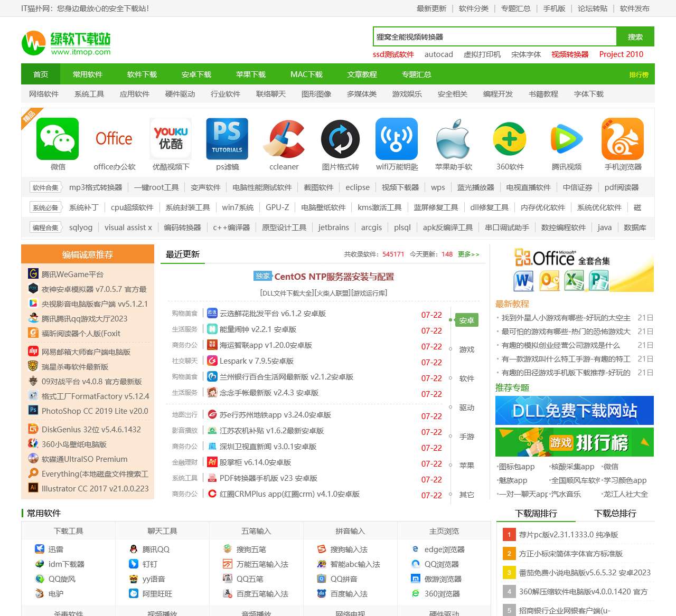Click the PhotoShop CC 2019 Lite icon
This screenshot has height=616, width=676.
pos(33,410)
